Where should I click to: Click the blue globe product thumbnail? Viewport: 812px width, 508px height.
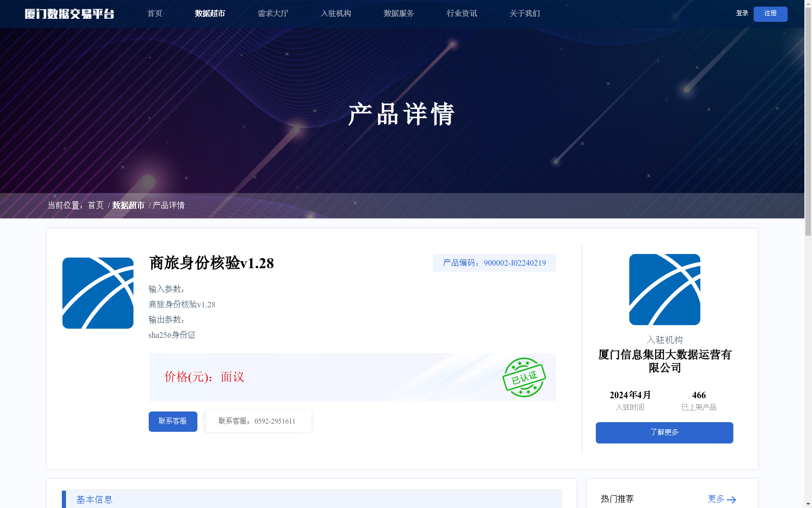(x=97, y=293)
